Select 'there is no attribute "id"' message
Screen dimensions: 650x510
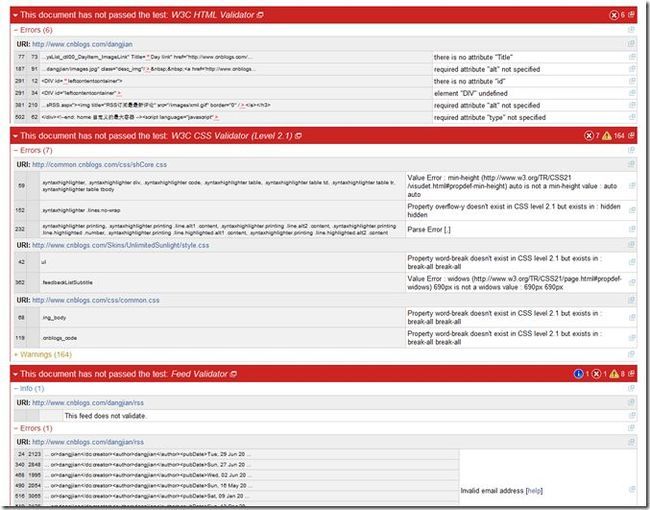[469, 81]
